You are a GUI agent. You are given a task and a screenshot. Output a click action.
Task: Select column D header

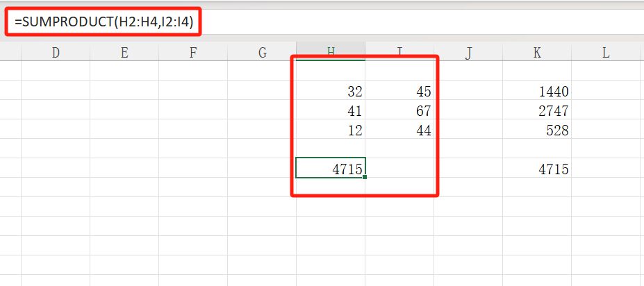click(x=56, y=52)
